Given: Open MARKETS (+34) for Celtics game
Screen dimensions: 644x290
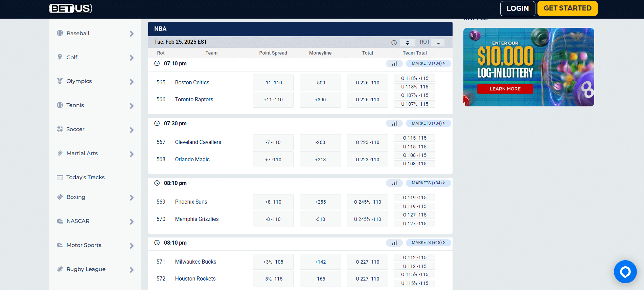Looking at the screenshot, I should tap(428, 63).
